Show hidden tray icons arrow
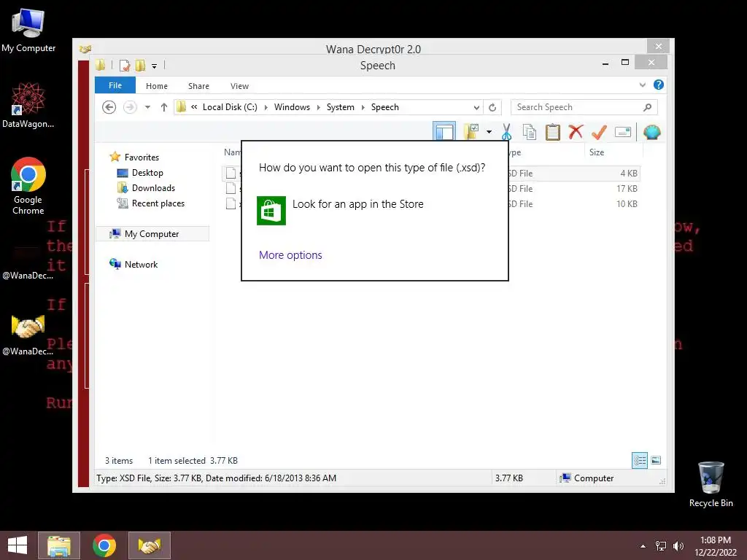Image resolution: width=747 pixels, height=560 pixels. coord(643,545)
